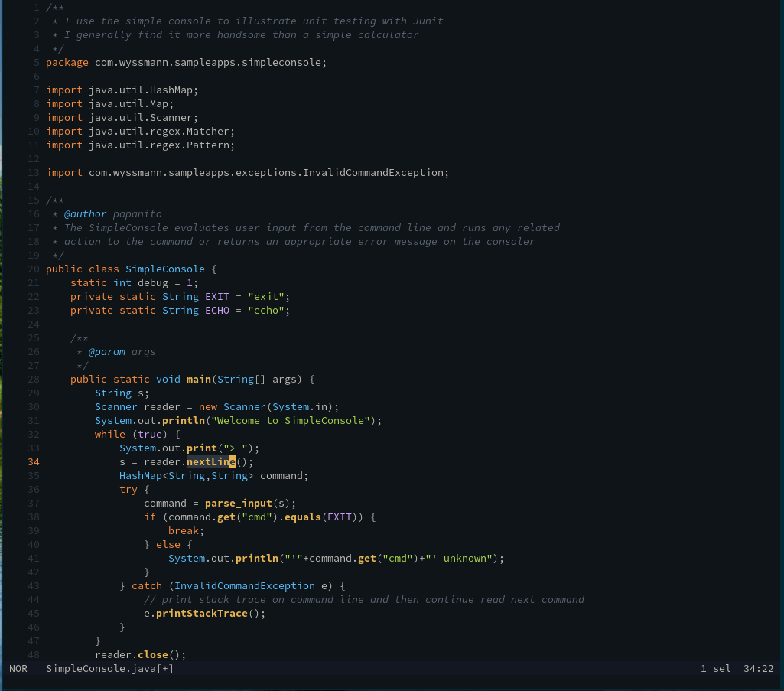This screenshot has width=784, height=691.
Task: Click line number 1 in the gutter
Action: click(35, 7)
